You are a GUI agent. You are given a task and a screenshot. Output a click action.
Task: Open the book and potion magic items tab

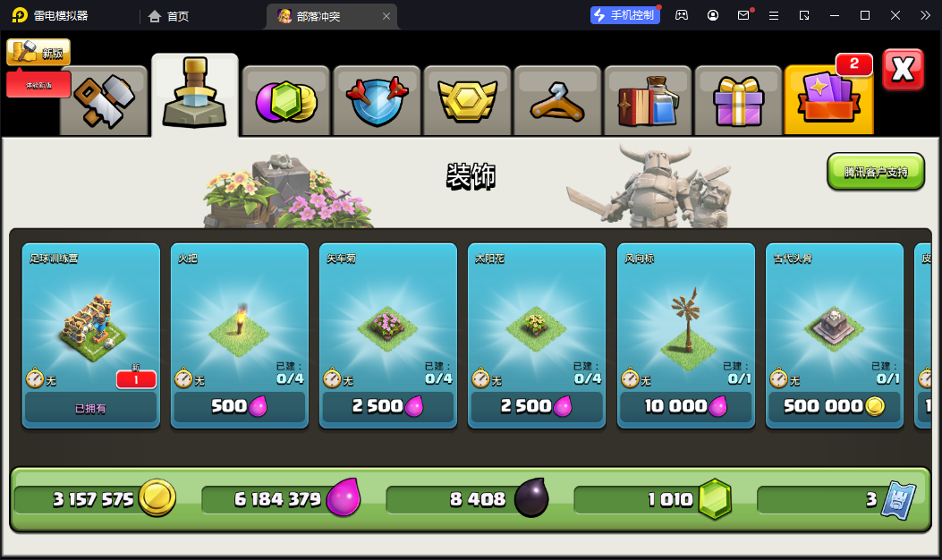click(x=649, y=101)
